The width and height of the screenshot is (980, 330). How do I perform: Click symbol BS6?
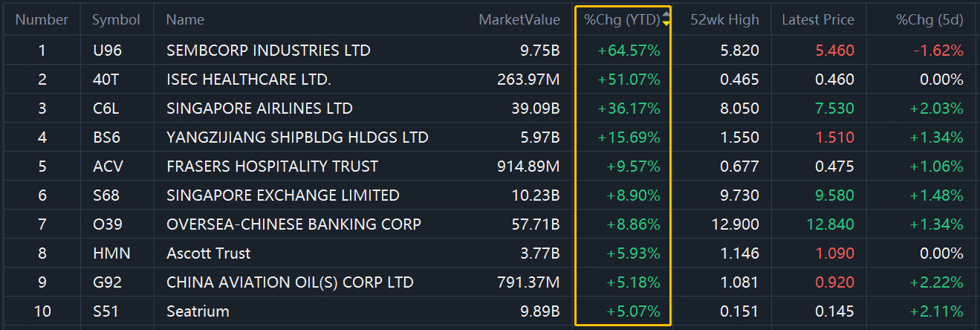[106, 137]
